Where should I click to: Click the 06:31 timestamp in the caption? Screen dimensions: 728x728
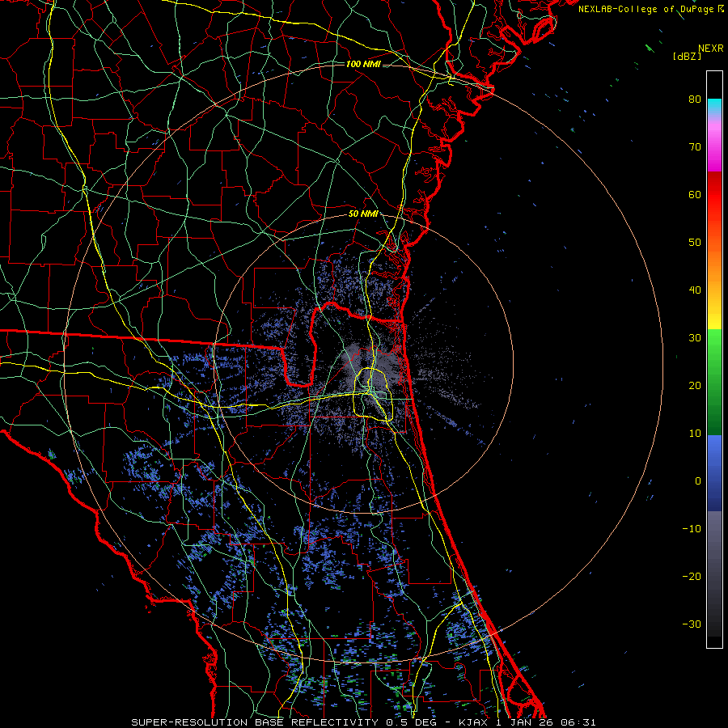pos(578,722)
